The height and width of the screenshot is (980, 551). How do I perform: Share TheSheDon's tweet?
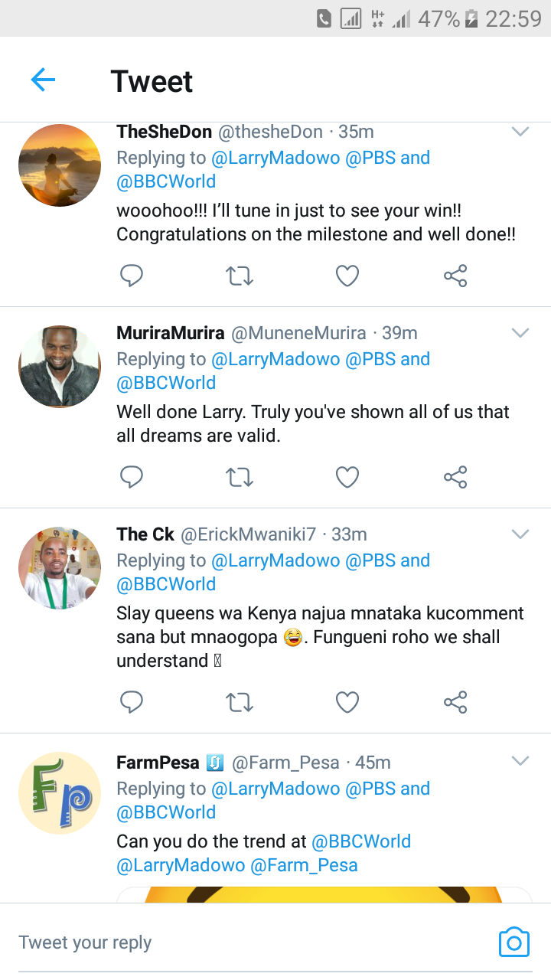pyautogui.click(x=455, y=276)
